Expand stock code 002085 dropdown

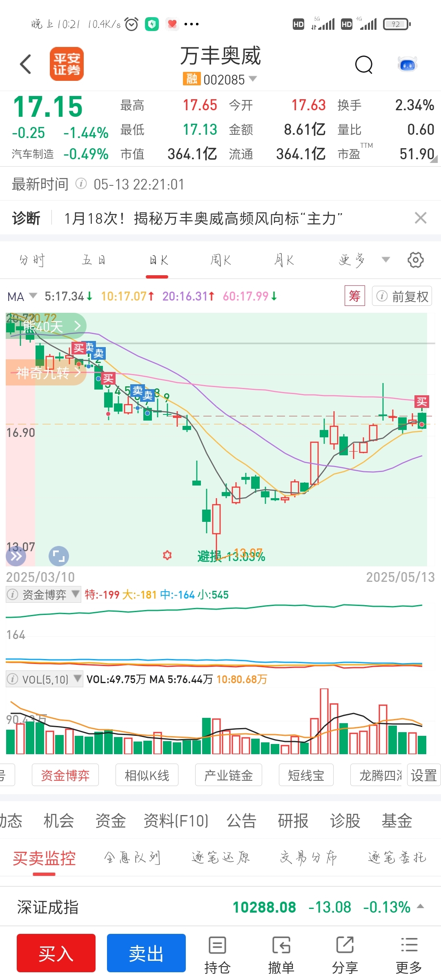[x=253, y=78]
